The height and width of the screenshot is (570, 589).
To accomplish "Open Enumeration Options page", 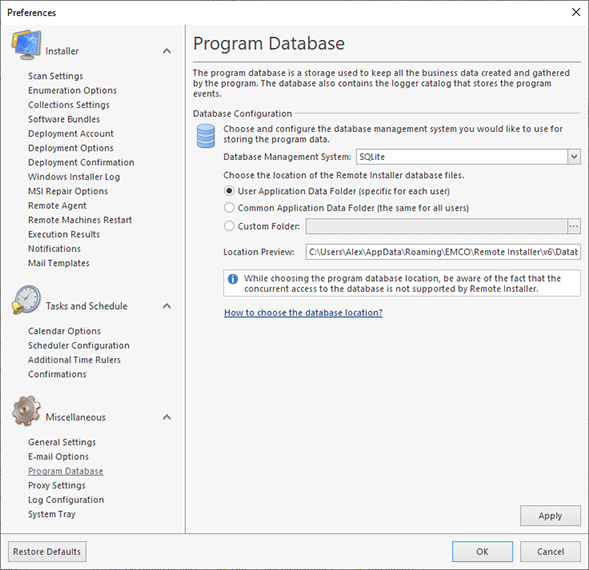I will pyautogui.click(x=72, y=91).
